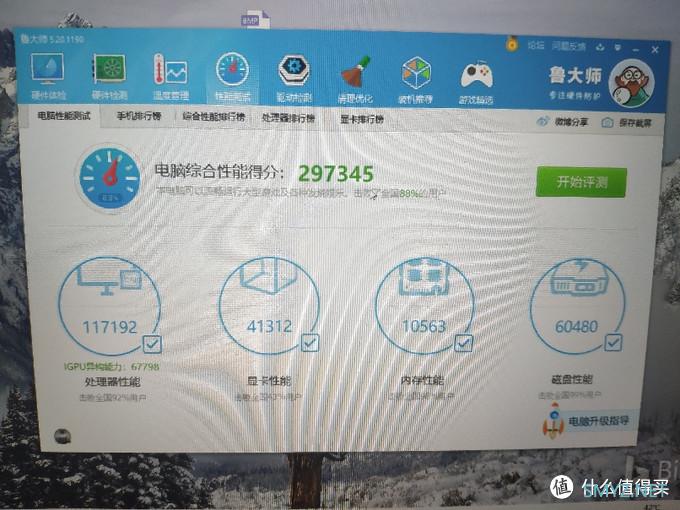Screen dimensions: 680x510
Task: Click memory score 10563
Action: pos(424,326)
